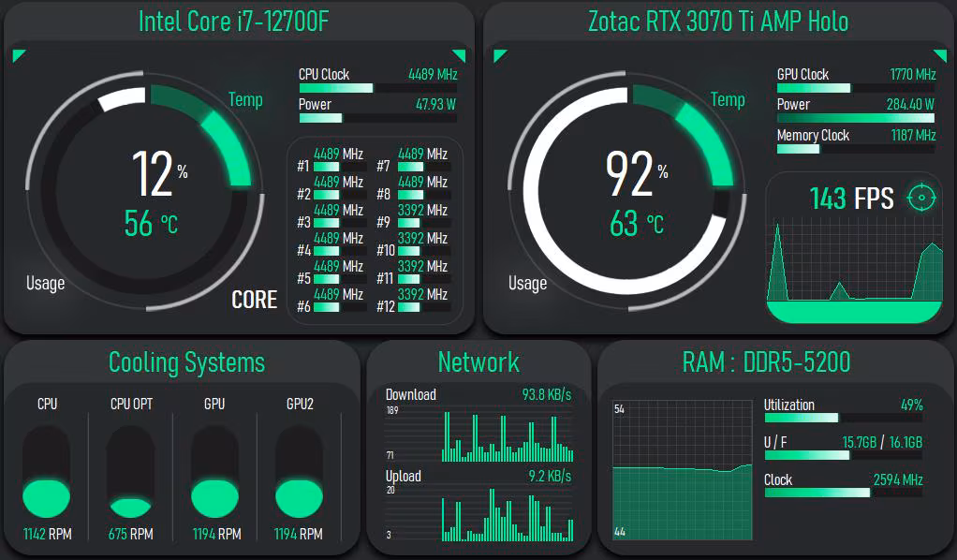Click the GPU temperature 63 °C reading
957x560 pixels.
click(x=637, y=223)
